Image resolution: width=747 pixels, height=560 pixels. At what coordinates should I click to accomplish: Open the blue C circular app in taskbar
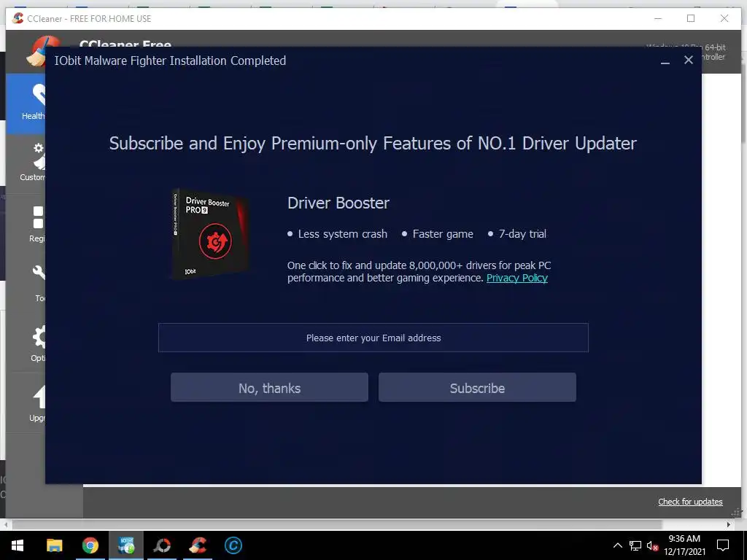[x=233, y=545]
